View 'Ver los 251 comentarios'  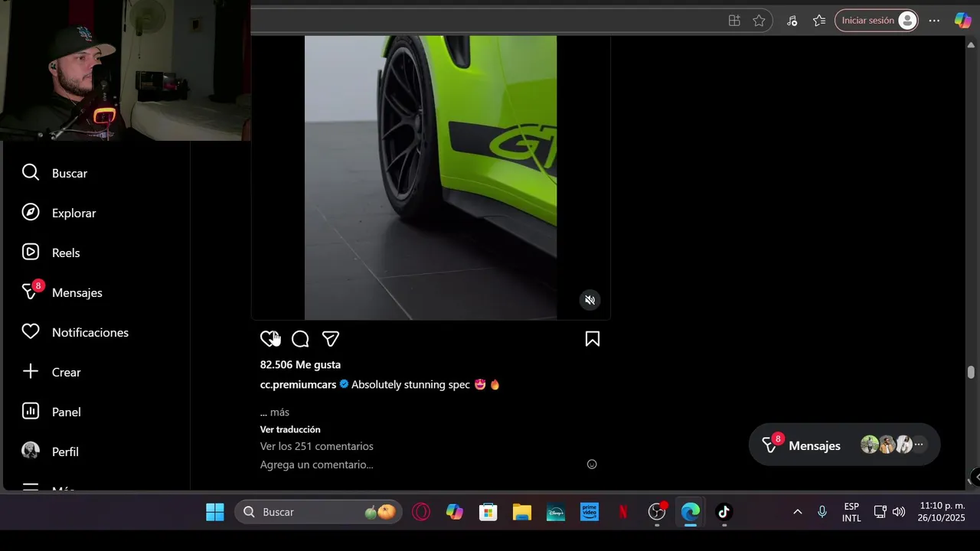(x=317, y=446)
